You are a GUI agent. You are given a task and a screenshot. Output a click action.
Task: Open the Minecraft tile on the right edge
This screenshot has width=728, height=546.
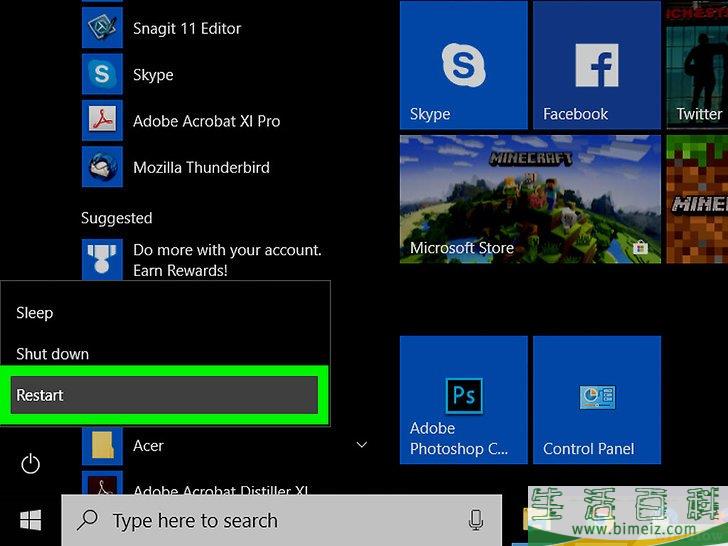coord(697,199)
